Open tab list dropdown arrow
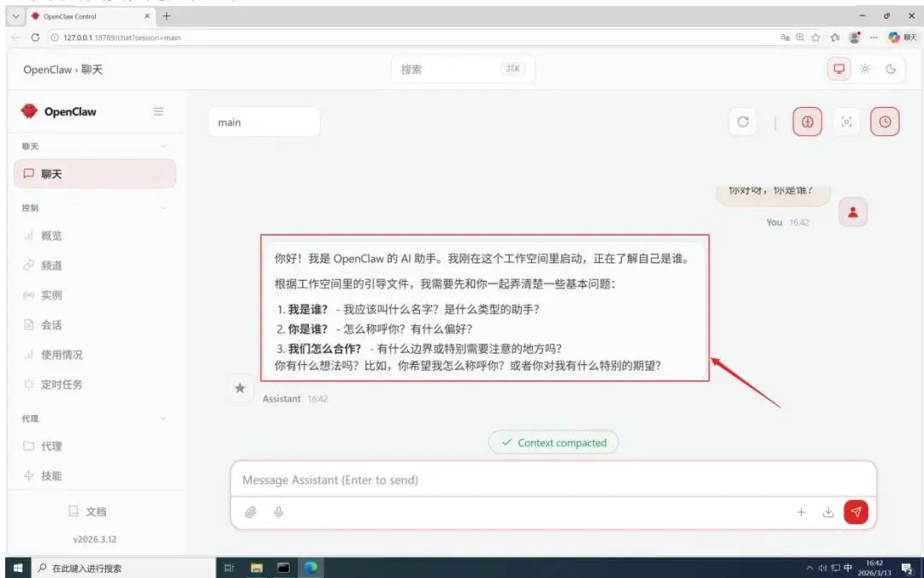 click(x=16, y=16)
